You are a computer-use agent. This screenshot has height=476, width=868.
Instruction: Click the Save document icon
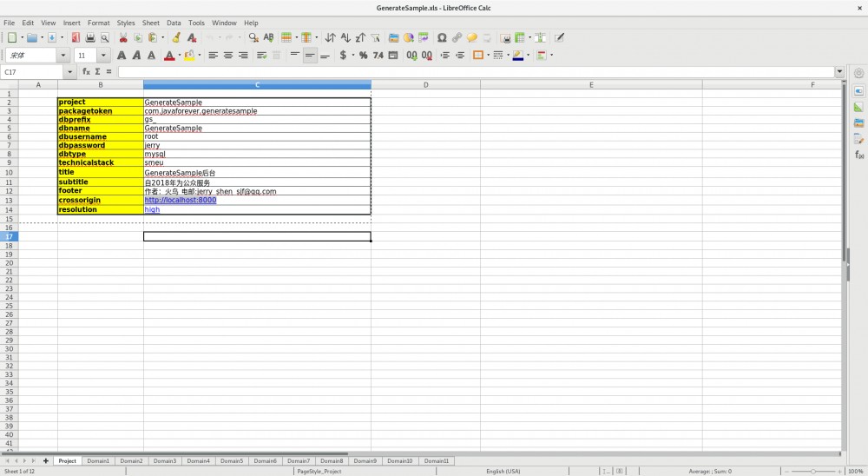(52, 37)
